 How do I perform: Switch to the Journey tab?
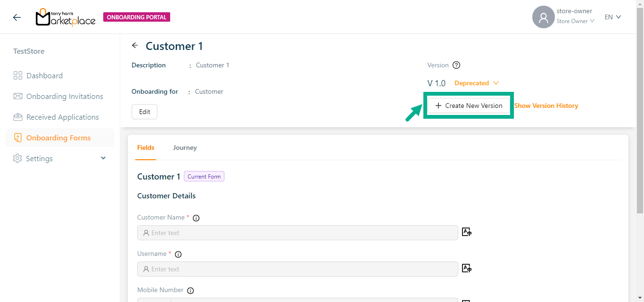[x=185, y=148]
